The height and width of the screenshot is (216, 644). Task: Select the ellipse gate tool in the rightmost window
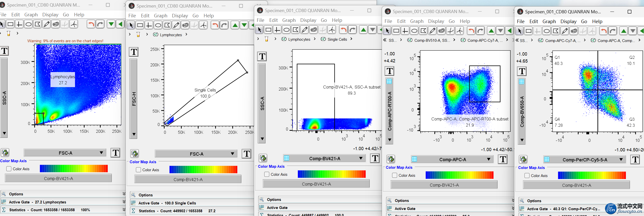pos(547,31)
